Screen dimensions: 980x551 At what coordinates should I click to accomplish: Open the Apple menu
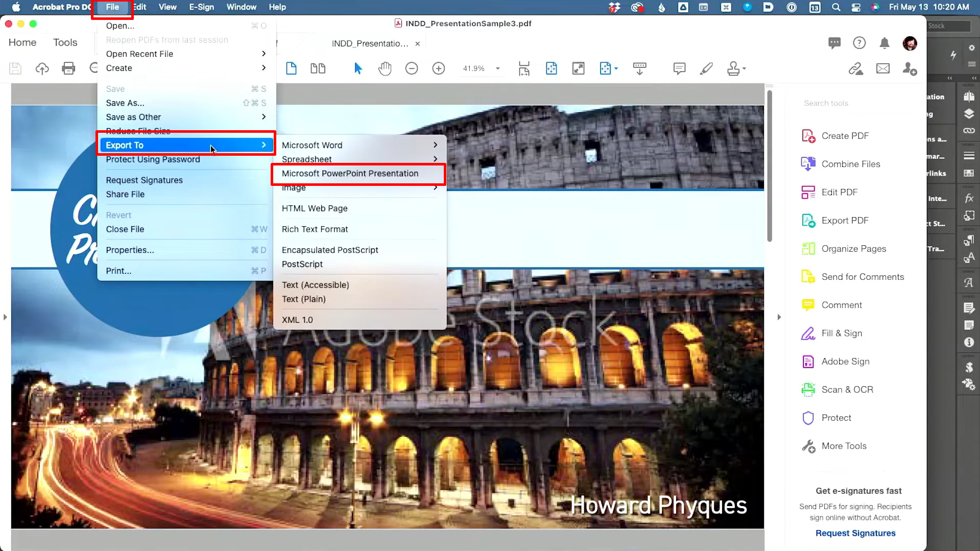[x=16, y=7]
